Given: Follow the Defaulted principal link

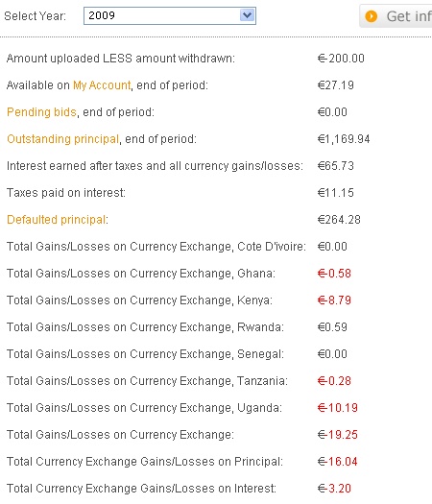Looking at the screenshot, I should coord(57,220).
